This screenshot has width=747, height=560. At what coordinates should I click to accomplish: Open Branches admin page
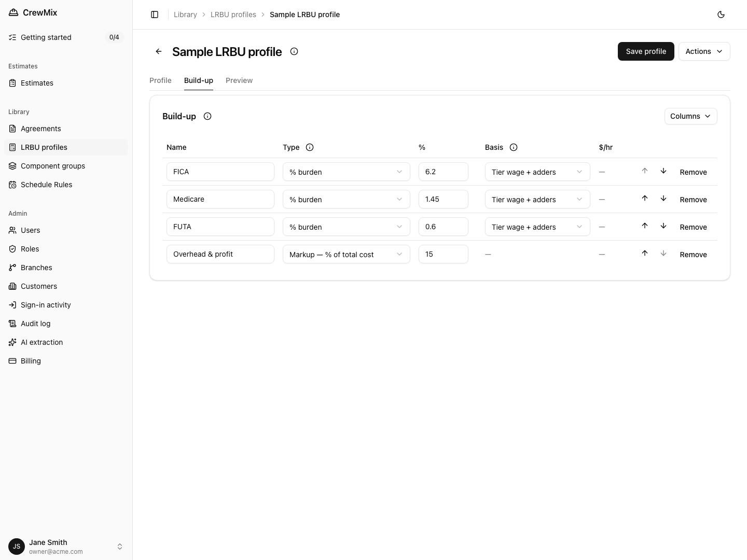pos(66,268)
